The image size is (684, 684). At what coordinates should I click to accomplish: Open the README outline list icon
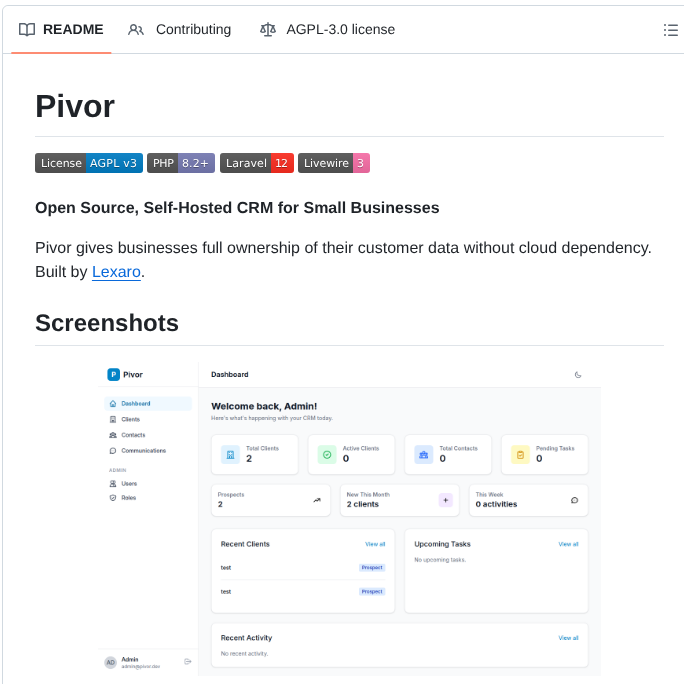(x=670, y=30)
